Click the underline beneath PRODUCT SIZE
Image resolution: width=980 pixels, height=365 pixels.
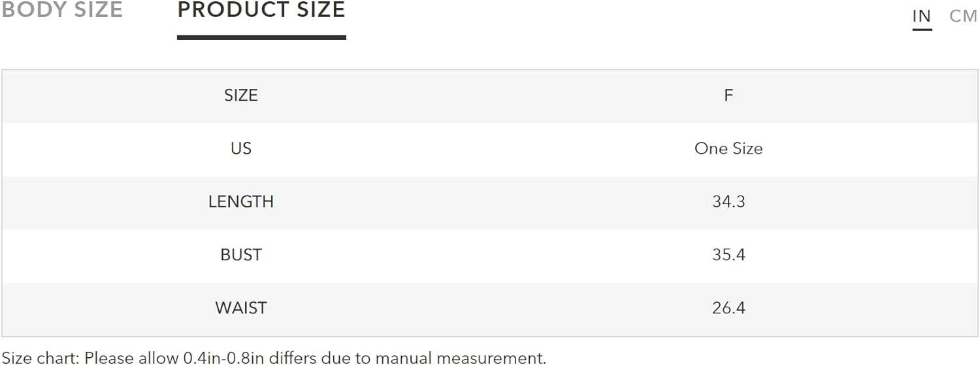coord(261,38)
